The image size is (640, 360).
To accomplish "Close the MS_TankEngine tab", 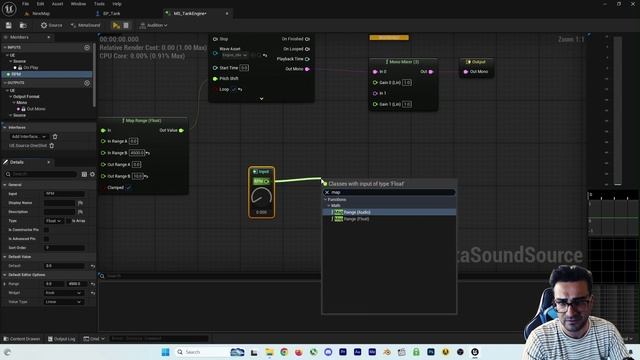I will (x=227, y=13).
